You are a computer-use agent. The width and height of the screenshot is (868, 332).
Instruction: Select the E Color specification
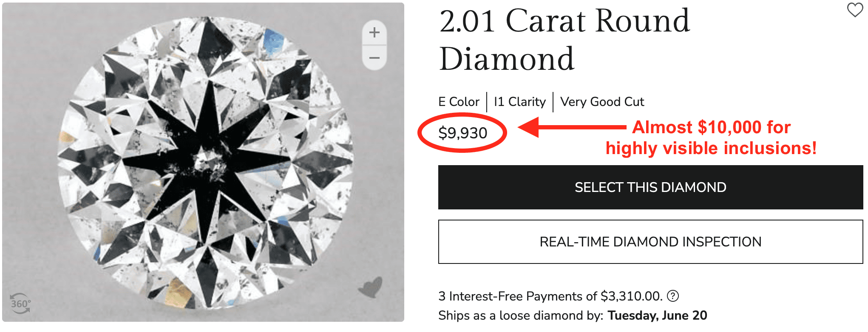[x=459, y=102]
